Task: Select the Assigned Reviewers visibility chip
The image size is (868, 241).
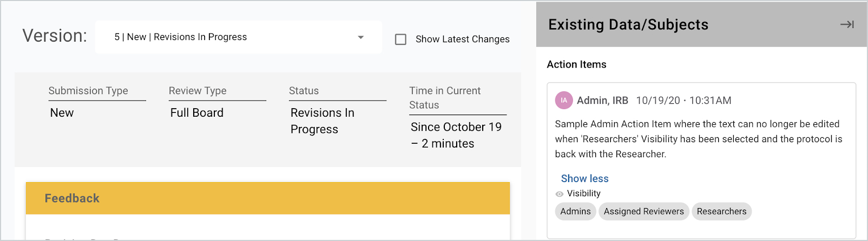Action: tap(643, 211)
